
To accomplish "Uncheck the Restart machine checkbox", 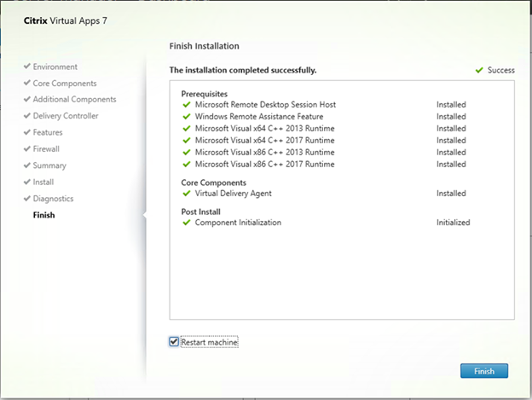I will [x=174, y=342].
